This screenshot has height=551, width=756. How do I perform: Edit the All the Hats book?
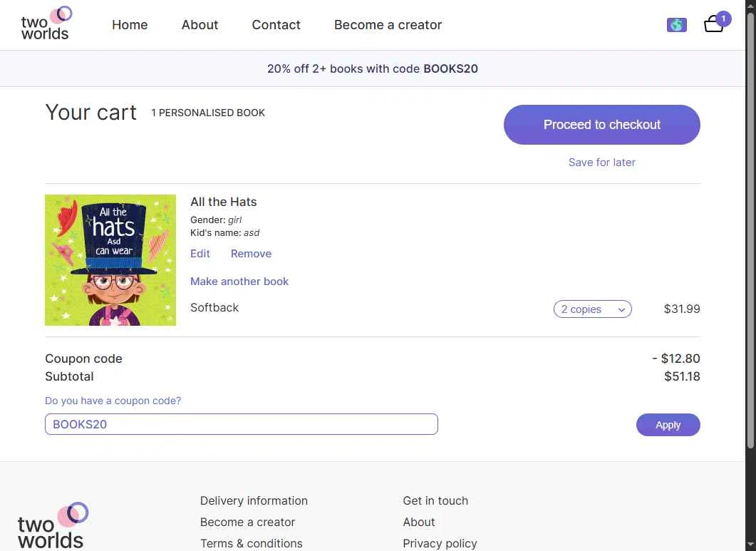pyautogui.click(x=200, y=254)
